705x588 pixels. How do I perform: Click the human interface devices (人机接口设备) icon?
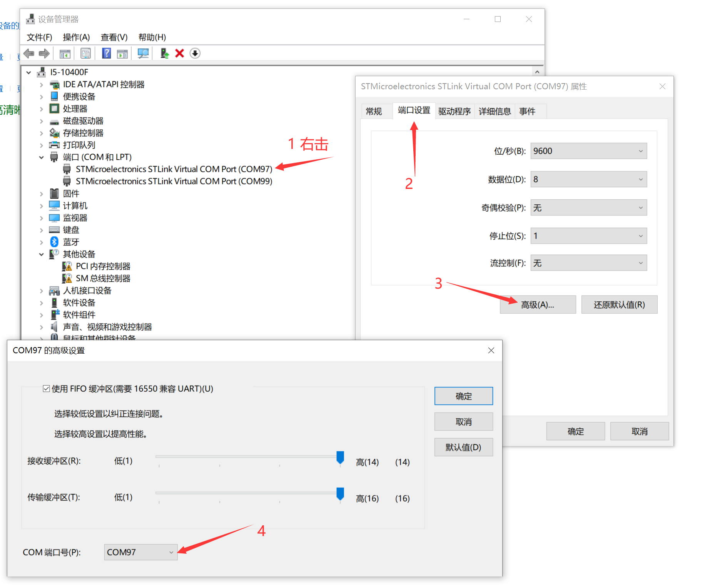click(54, 291)
